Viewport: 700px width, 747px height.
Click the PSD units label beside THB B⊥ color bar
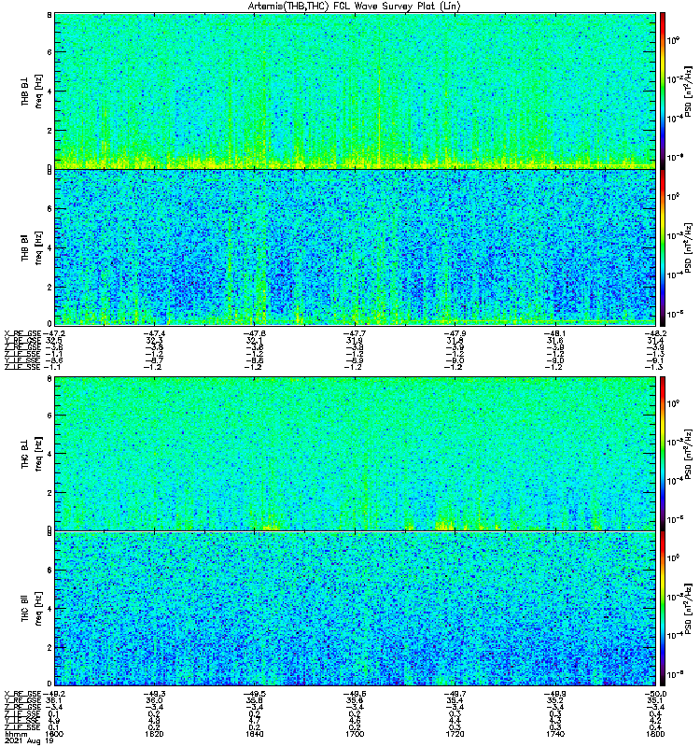(x=688, y=91)
